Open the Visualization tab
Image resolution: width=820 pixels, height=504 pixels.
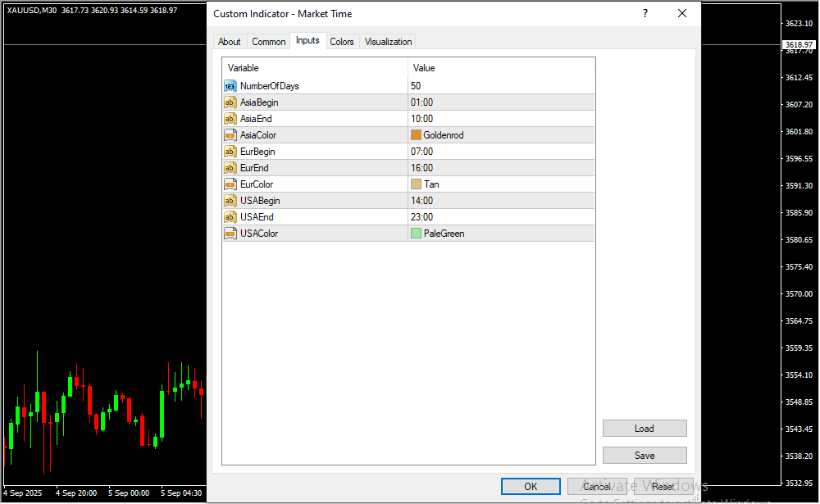389,42
